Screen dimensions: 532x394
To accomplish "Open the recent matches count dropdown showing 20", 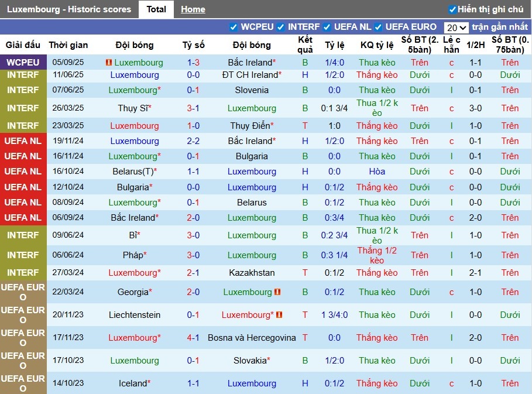I will click(x=456, y=28).
